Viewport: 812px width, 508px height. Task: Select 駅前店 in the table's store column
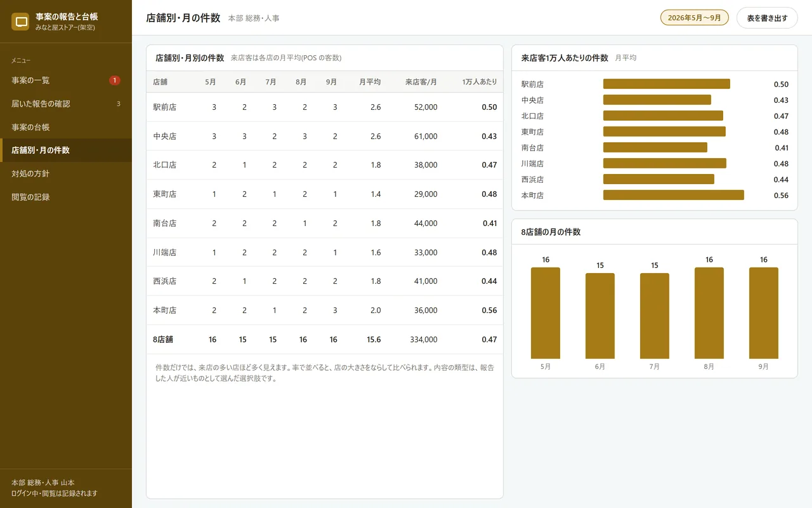(x=164, y=107)
